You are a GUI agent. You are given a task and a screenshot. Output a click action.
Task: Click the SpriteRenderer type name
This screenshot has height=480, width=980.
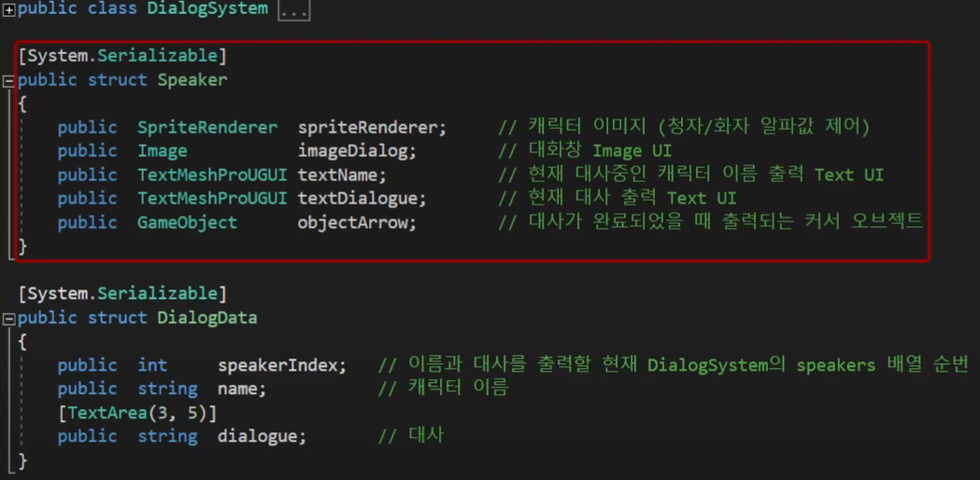[207, 128]
